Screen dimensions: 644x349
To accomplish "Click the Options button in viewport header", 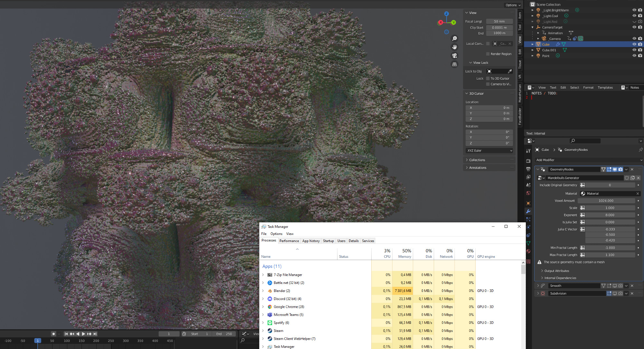I will tap(513, 5).
